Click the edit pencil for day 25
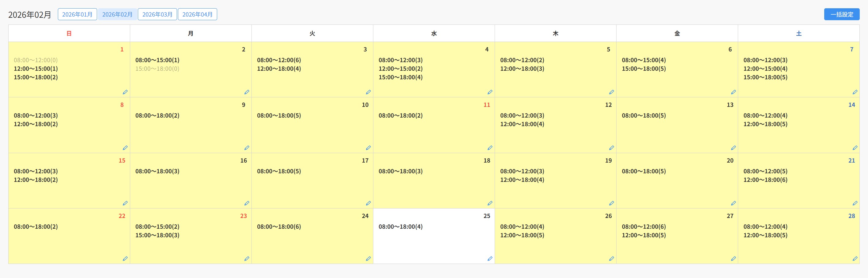 tap(490, 258)
